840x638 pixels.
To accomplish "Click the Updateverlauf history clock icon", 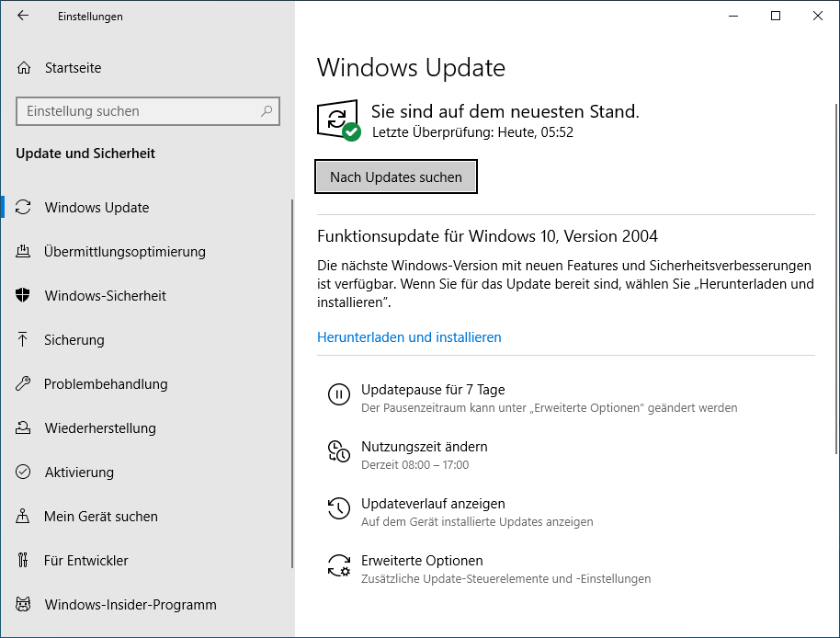I will [x=339, y=509].
